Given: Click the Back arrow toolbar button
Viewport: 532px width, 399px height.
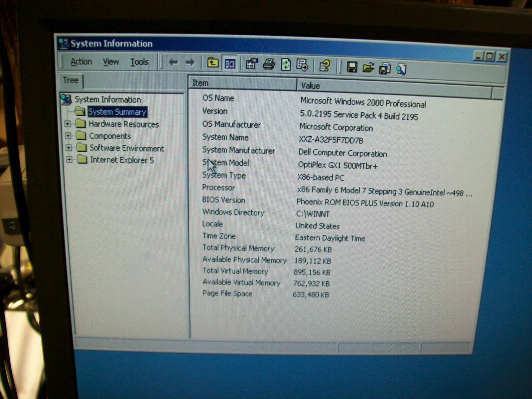Looking at the screenshot, I should tap(173, 62).
